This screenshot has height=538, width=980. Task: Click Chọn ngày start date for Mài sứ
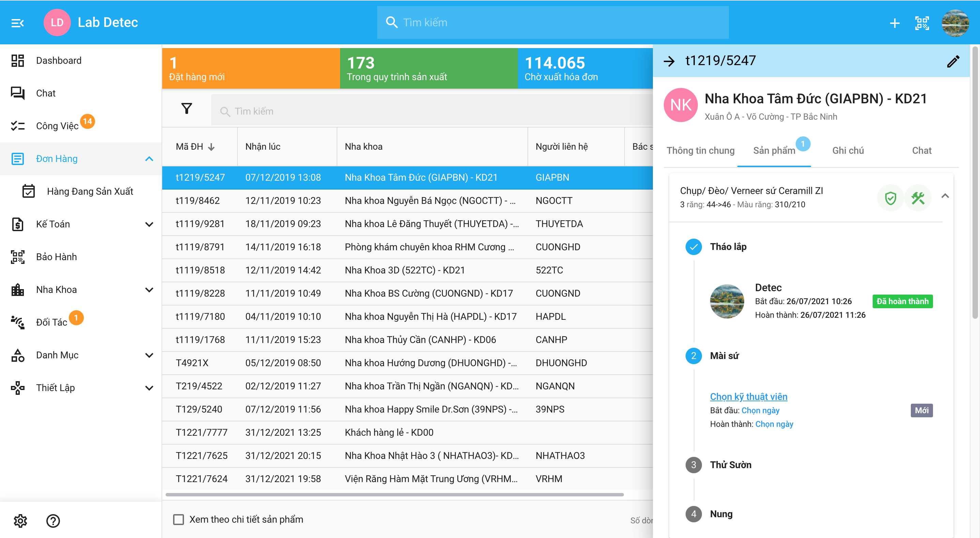(x=761, y=409)
